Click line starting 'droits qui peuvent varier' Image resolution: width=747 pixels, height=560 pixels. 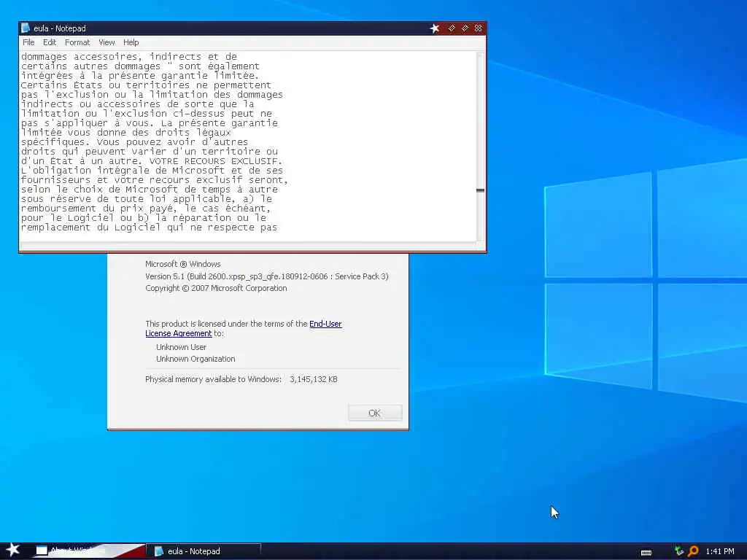pyautogui.click(x=150, y=152)
